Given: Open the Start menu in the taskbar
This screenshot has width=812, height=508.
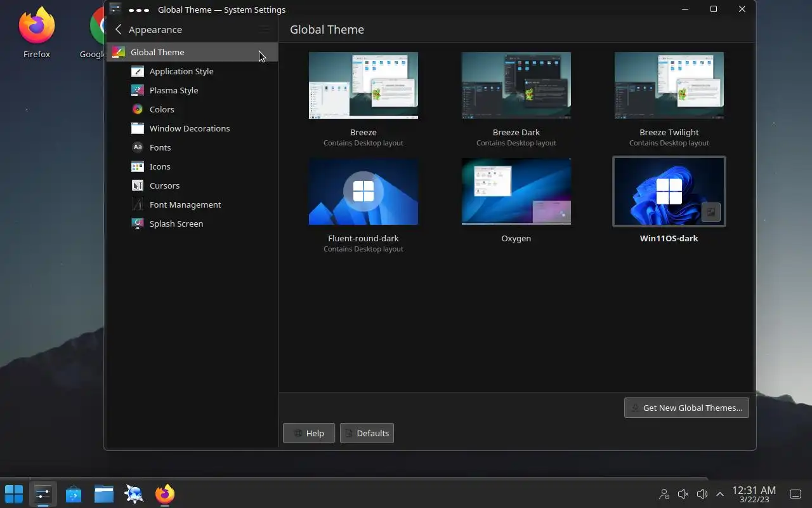Looking at the screenshot, I should pyautogui.click(x=14, y=493).
